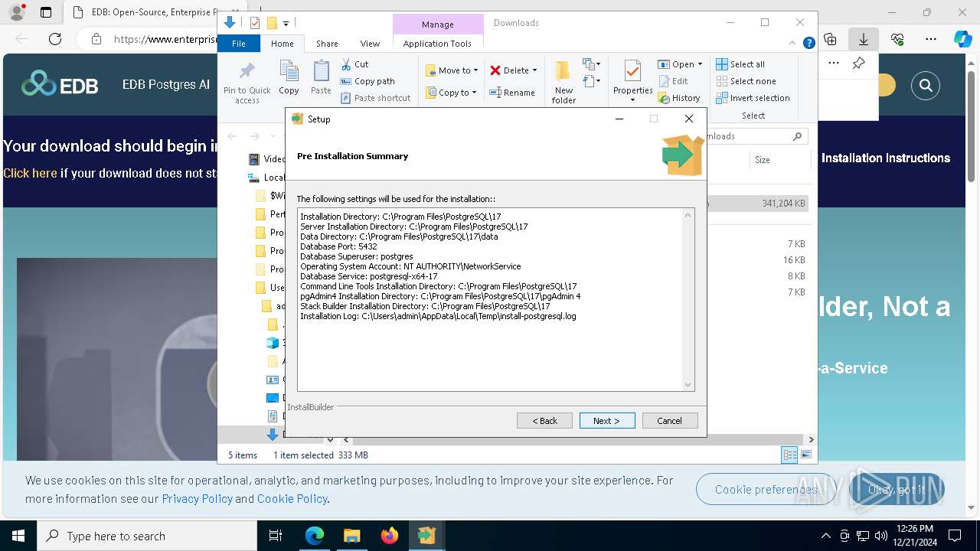The image size is (980, 551).
Task: Open the File tab in Explorer
Action: coord(239,44)
